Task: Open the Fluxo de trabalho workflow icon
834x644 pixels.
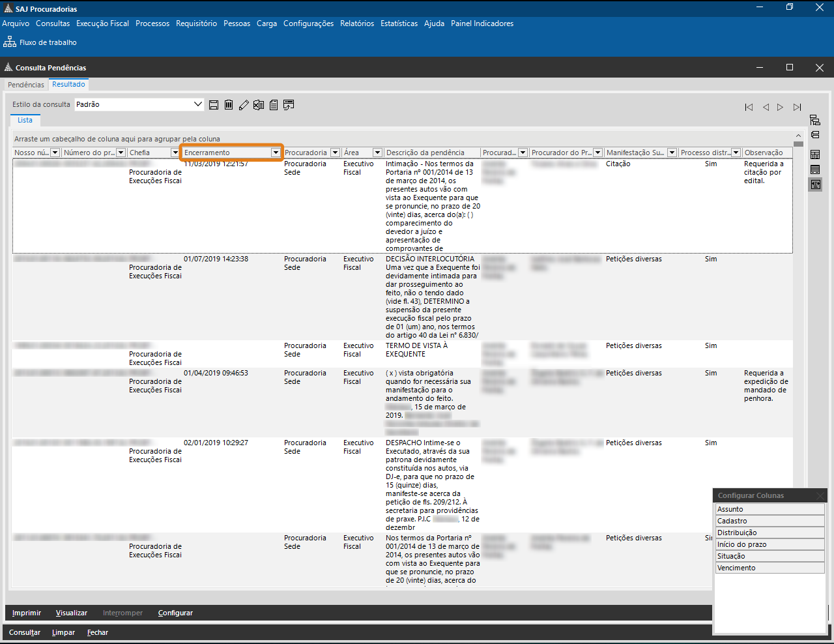Action: point(10,42)
